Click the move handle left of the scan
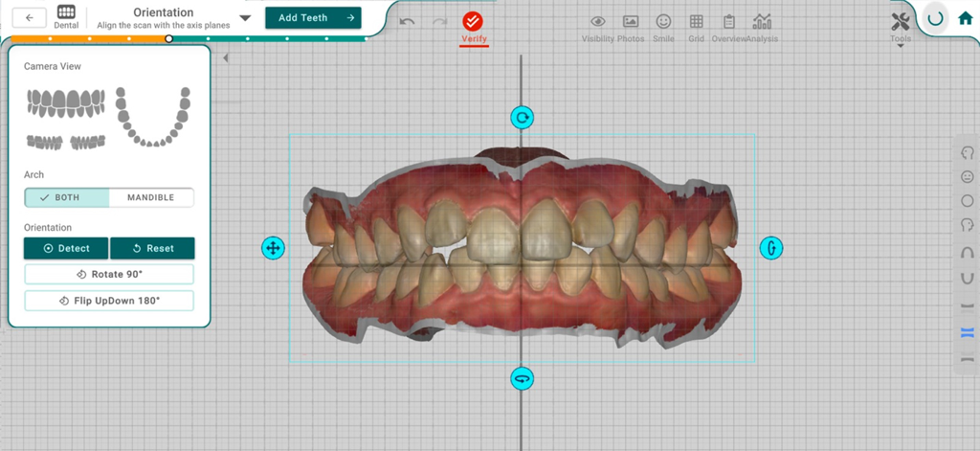This screenshot has width=980, height=451. coord(273,248)
